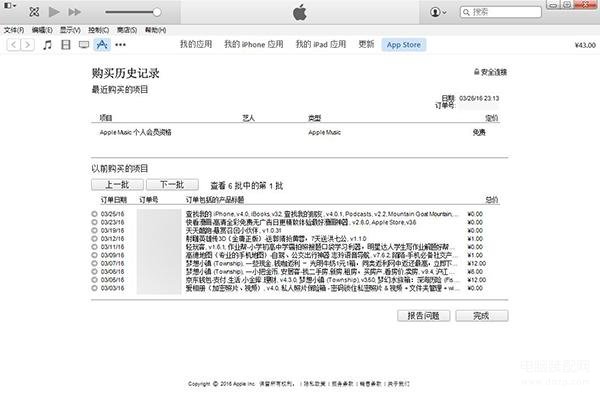This screenshot has height=395, width=600.
Task: Select the 03/06/16 order radio button
Action: (94, 271)
